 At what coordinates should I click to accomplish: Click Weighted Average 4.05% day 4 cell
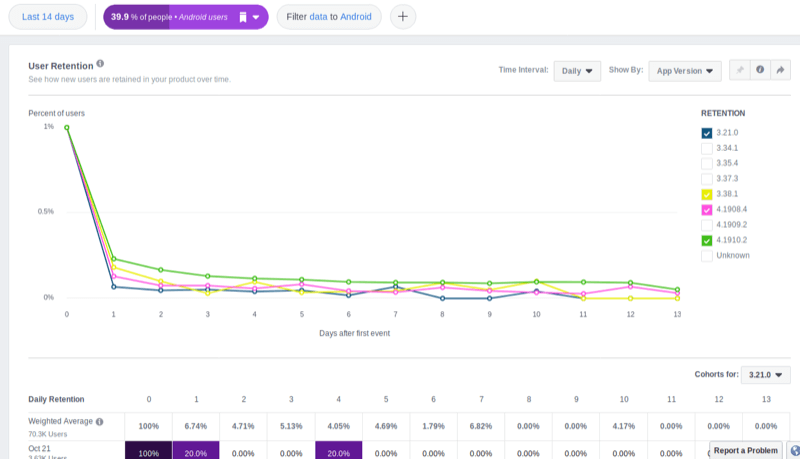(338, 426)
